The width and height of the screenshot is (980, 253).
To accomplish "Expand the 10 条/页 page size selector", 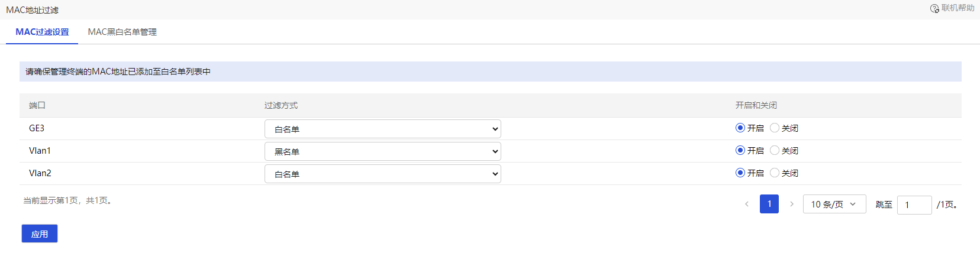I will click(x=834, y=204).
